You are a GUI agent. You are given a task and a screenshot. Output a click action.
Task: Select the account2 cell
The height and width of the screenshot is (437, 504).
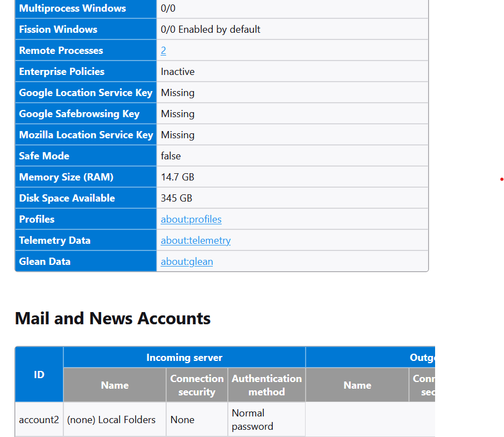[39, 420]
